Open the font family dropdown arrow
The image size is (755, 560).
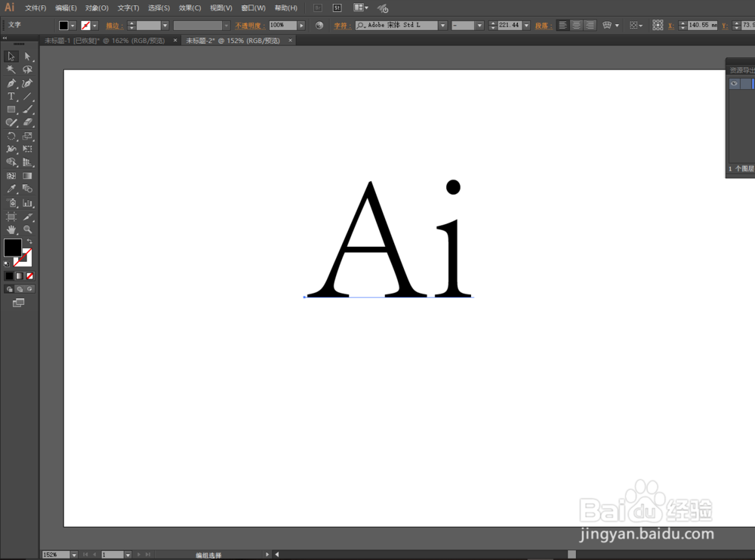[x=442, y=26]
